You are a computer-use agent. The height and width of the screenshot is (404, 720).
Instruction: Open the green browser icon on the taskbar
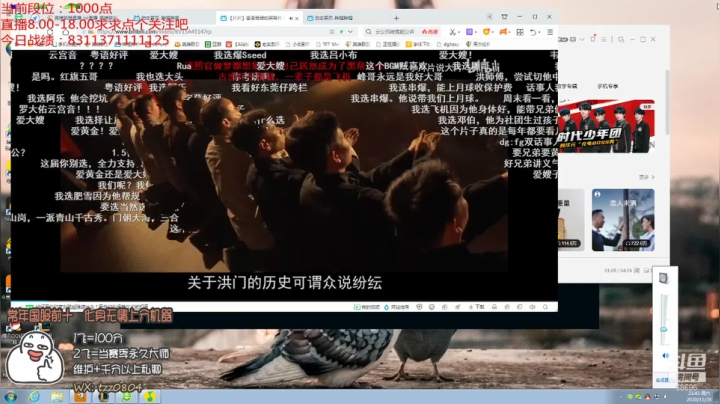127,397
